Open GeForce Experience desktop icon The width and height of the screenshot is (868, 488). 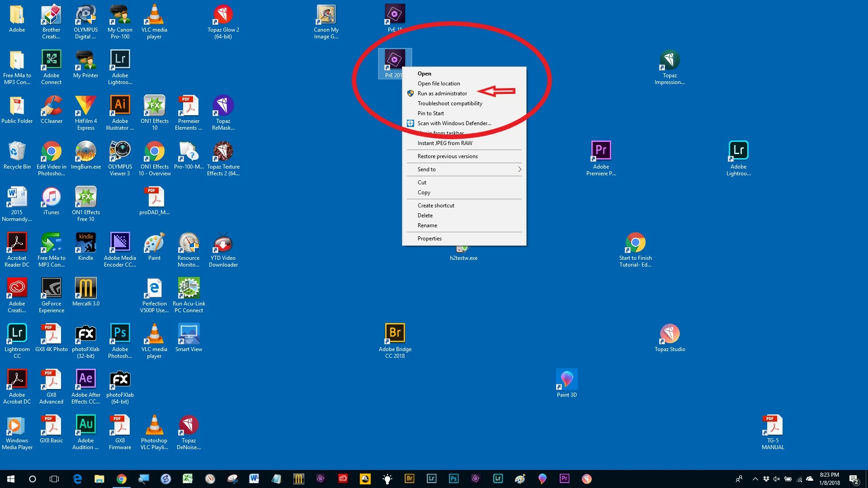coord(51,288)
